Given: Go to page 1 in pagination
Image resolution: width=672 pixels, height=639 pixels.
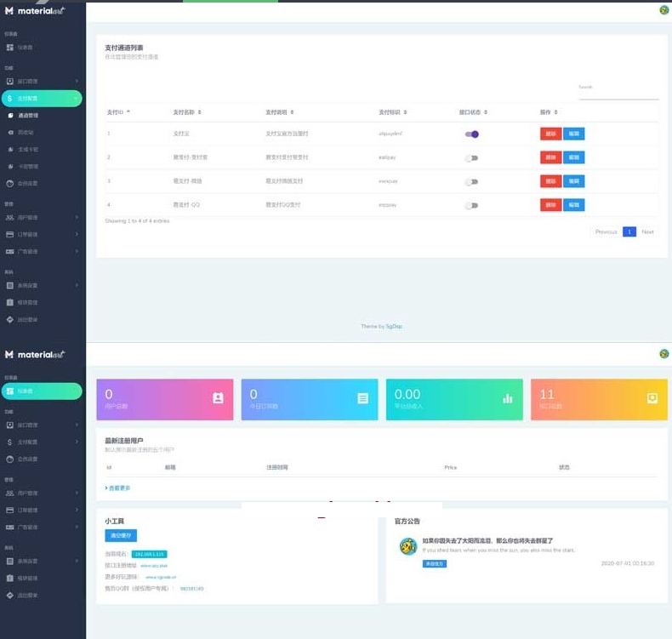Looking at the screenshot, I should pos(629,231).
